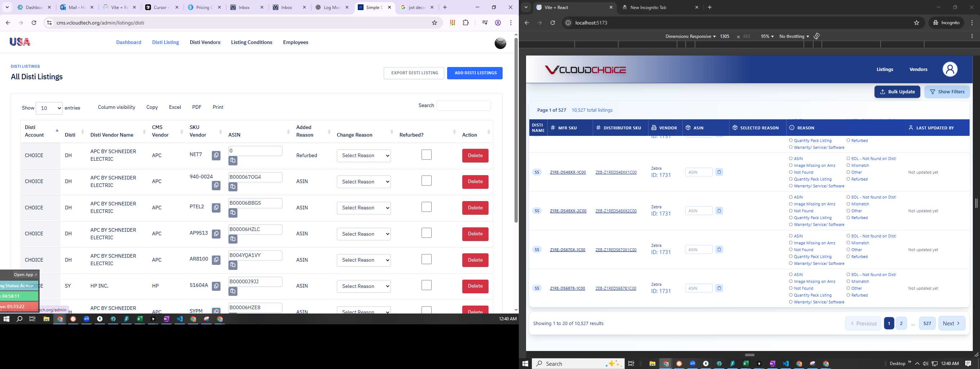Viewport: 980px width, 369px height.
Task: Click copy icon beside SKU 51604A
Action: [x=216, y=286]
